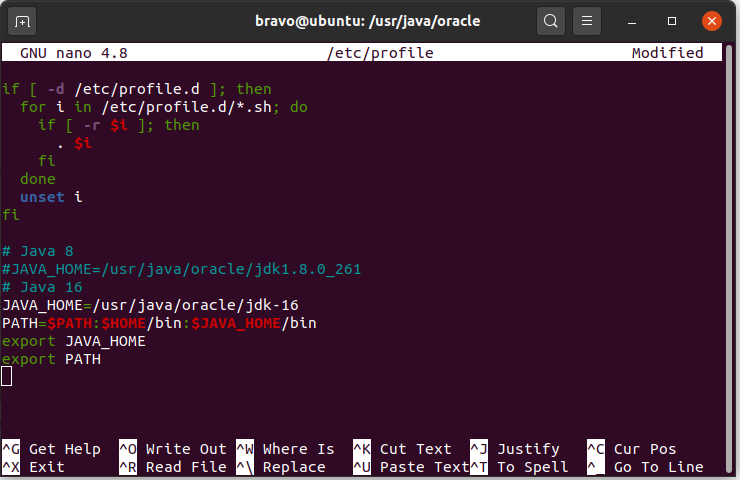Screen dimensions: 740x480
Task: Click the terminal search icon
Action: (x=550, y=21)
